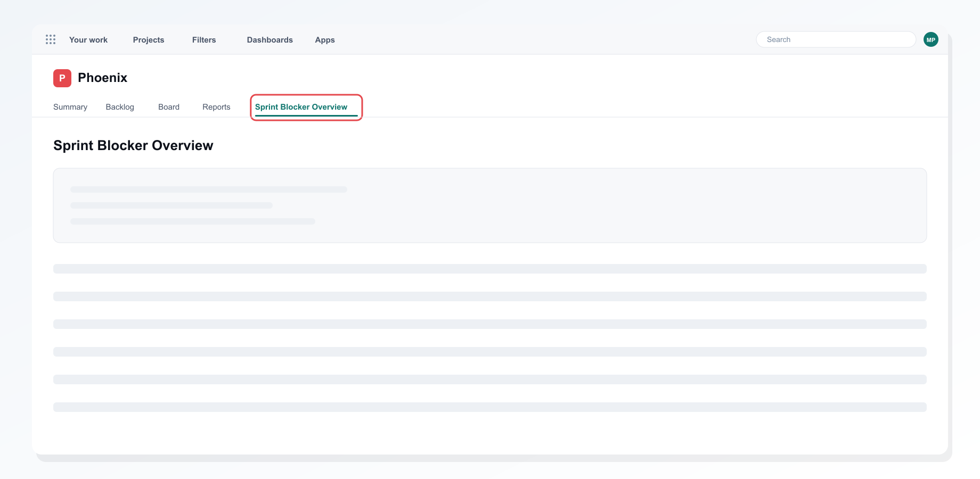Click the first loading placeholder row

click(490, 269)
